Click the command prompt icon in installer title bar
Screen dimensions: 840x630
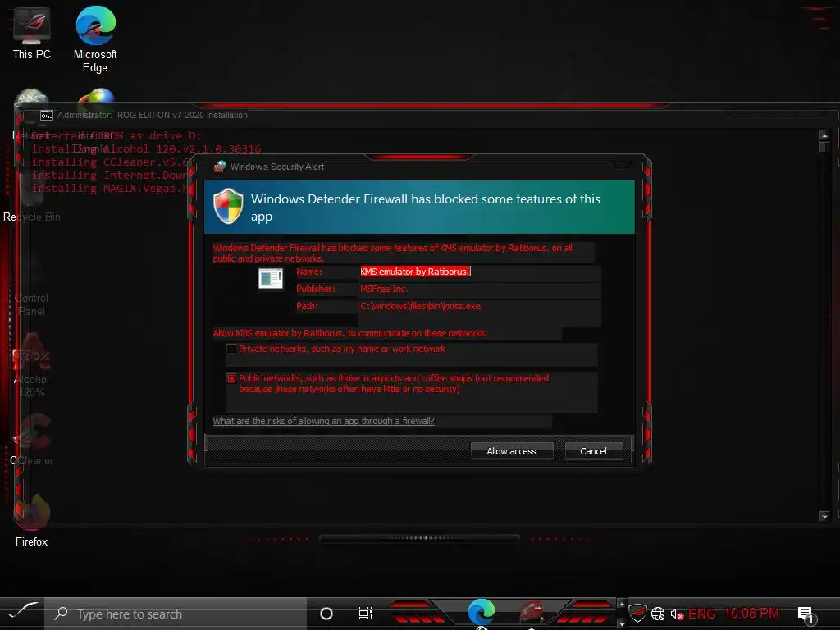[47, 115]
